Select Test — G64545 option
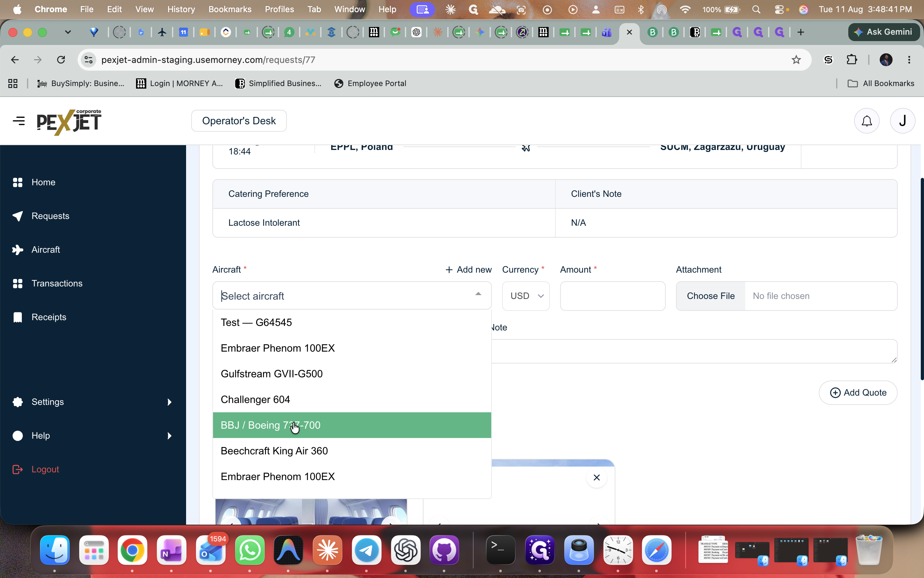Screen dimensions: 924x578 (x=352, y=322)
